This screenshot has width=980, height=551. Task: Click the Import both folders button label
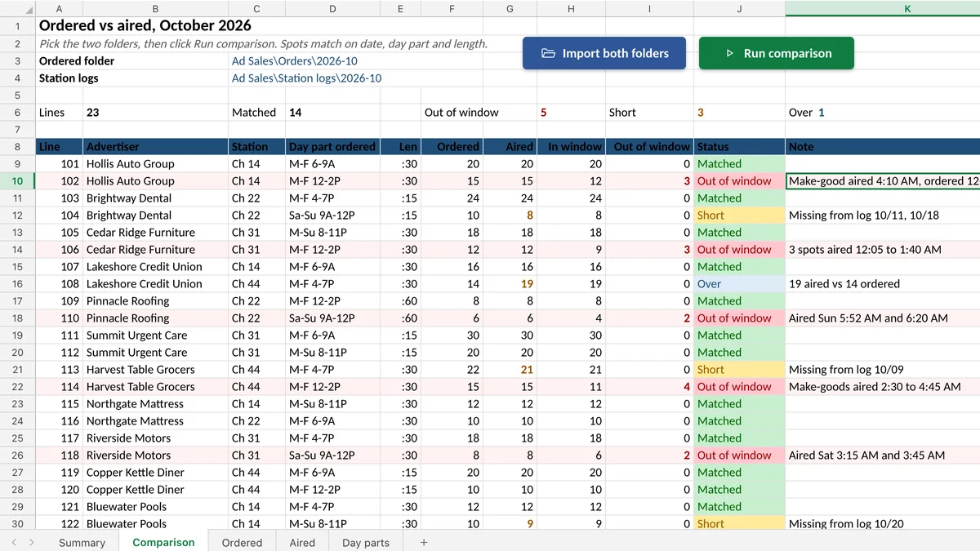tap(615, 53)
